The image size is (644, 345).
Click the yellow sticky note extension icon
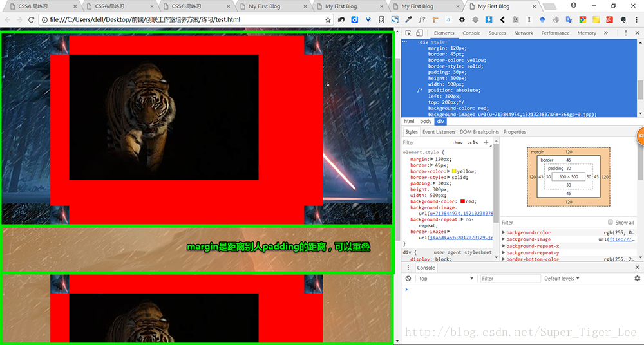tap(596, 20)
